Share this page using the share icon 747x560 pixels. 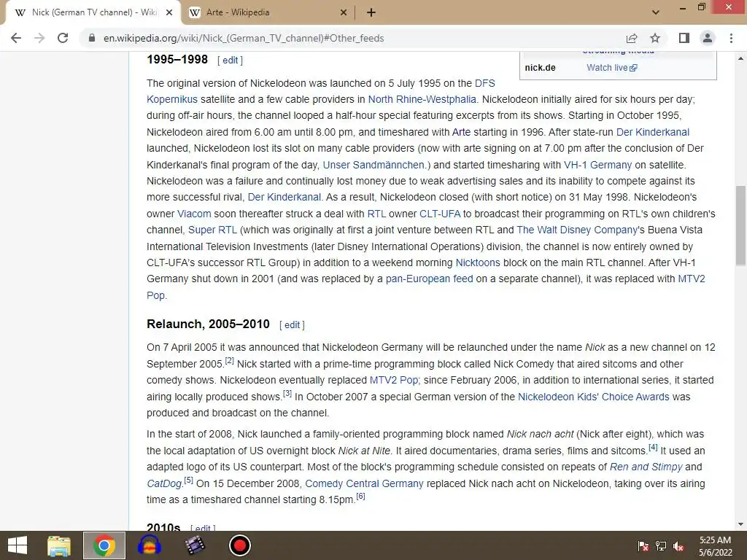click(632, 38)
